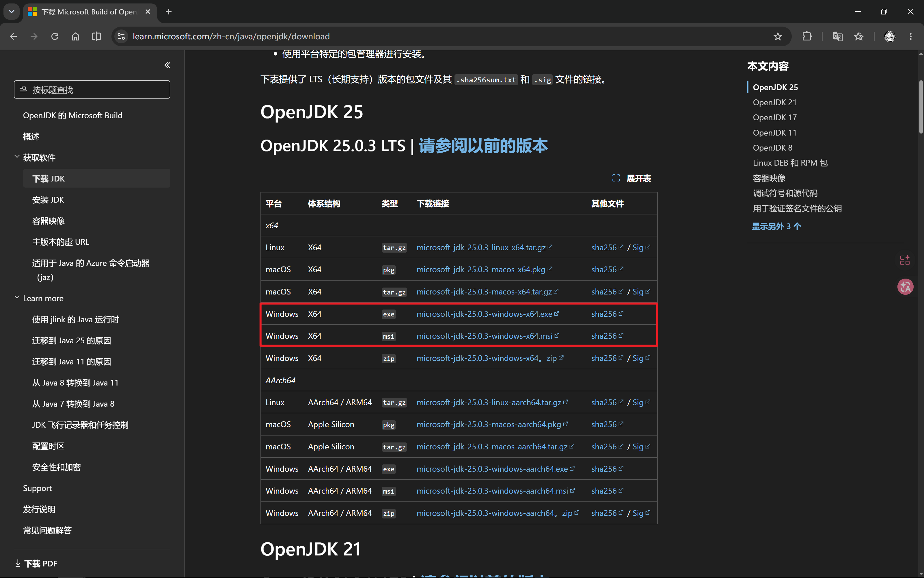This screenshot has height=578, width=924.
Task: Open the browser three-dot menu
Action: (x=911, y=36)
